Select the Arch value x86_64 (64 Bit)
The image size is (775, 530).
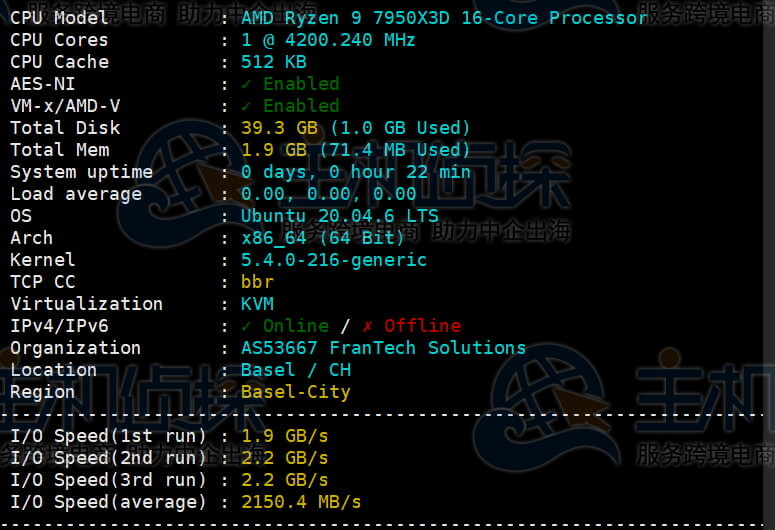coord(323,238)
